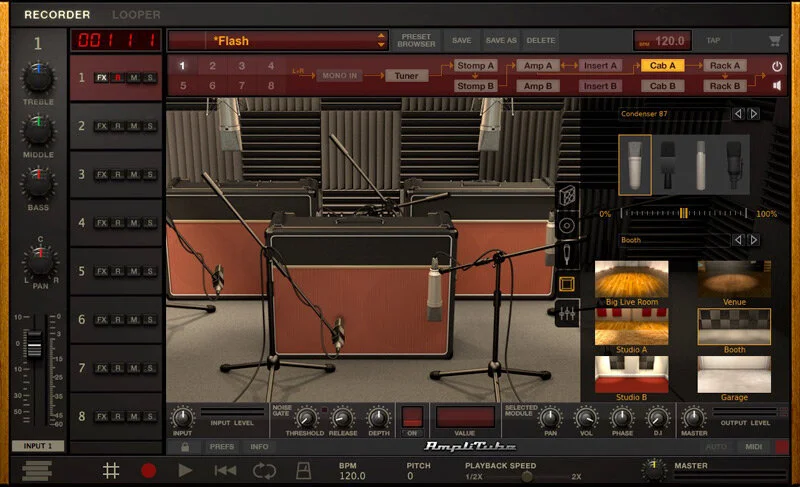The height and width of the screenshot is (487, 800).
Task: Toggle the loop icon
Action: [264, 470]
